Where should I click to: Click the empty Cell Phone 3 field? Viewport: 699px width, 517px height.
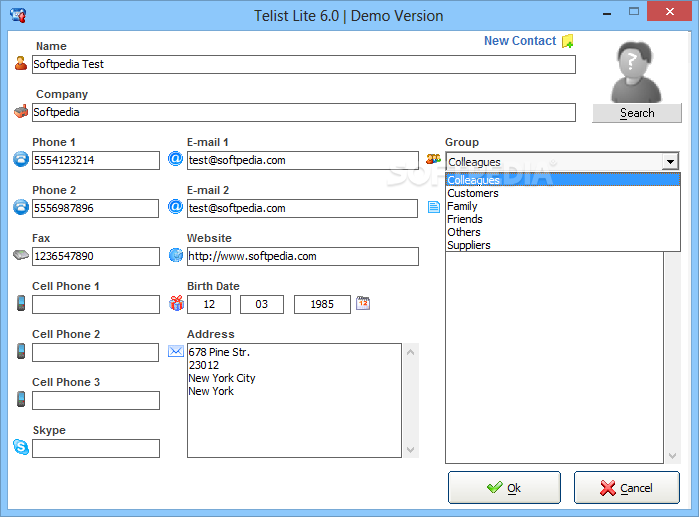tap(96, 400)
